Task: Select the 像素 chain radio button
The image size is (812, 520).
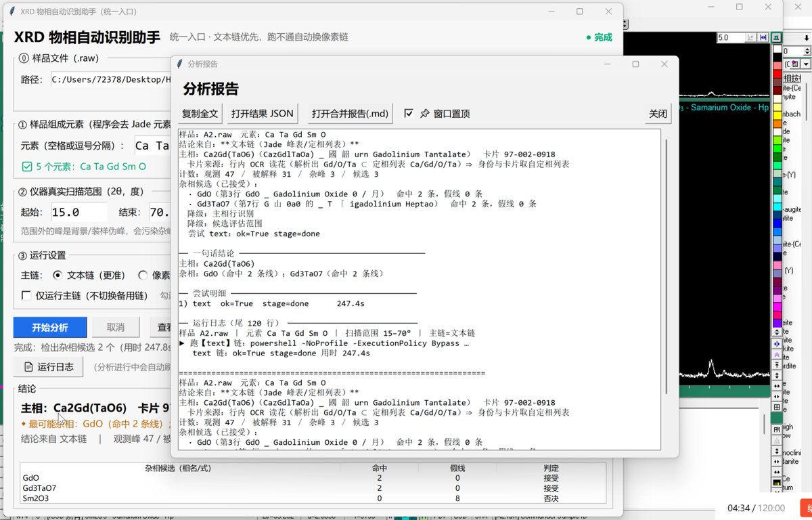Action: pos(143,276)
